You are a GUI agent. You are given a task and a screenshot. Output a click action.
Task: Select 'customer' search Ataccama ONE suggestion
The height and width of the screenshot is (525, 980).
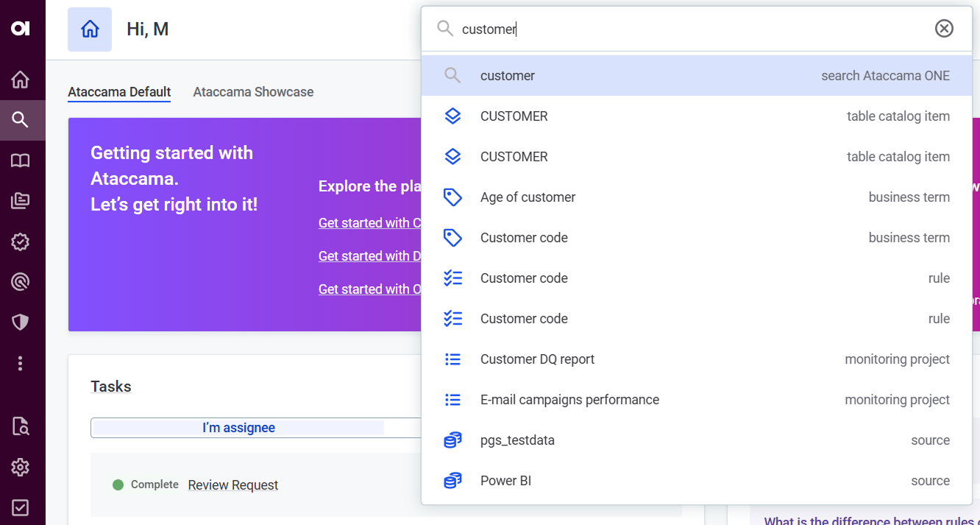coord(696,76)
